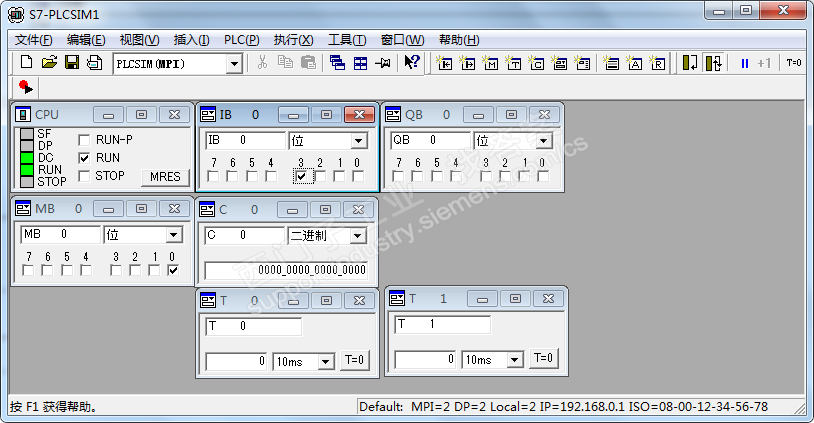Click the greyed Paste clipboard icon
The width and height of the screenshot is (814, 423).
(x=308, y=63)
